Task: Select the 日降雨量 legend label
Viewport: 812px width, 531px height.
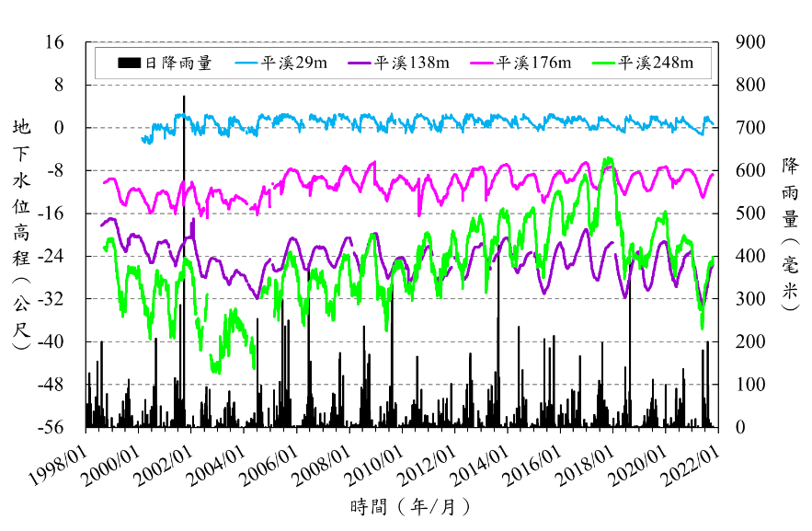Action: (178, 63)
